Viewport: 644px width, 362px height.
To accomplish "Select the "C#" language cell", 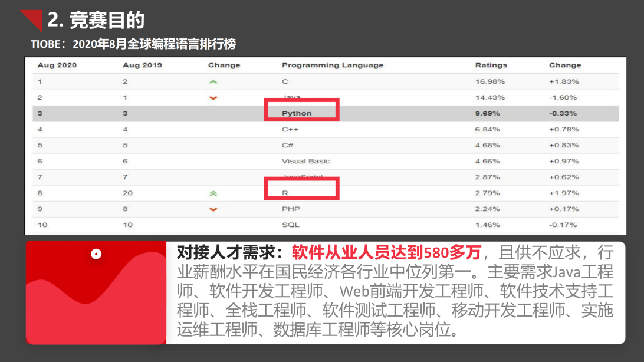I will pos(288,145).
